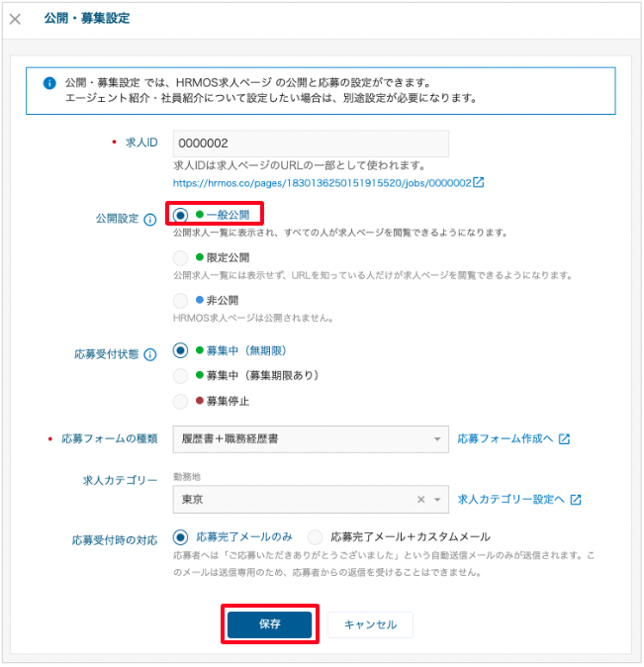Click the キャンセル button
Image resolution: width=644 pixels, height=667 pixels.
pos(370,624)
